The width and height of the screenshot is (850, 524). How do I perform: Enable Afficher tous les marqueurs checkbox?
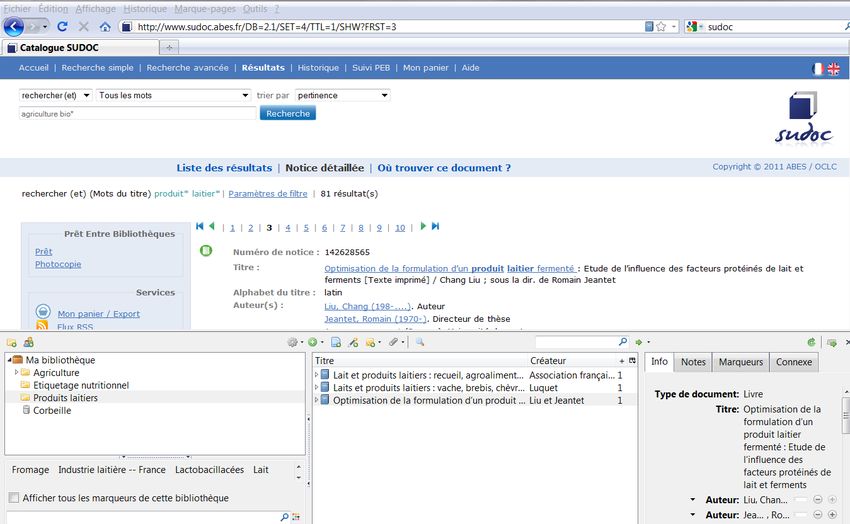coord(14,497)
